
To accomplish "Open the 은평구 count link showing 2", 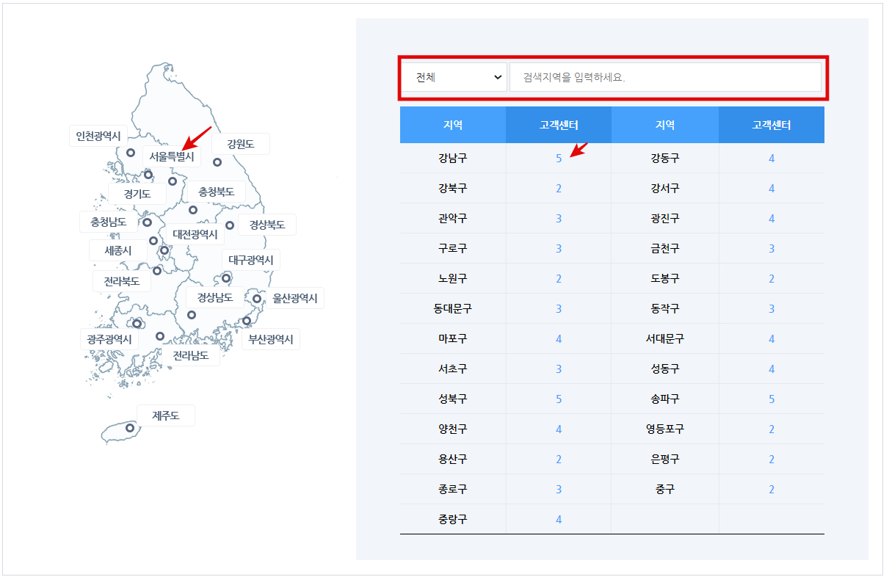I will click(772, 458).
